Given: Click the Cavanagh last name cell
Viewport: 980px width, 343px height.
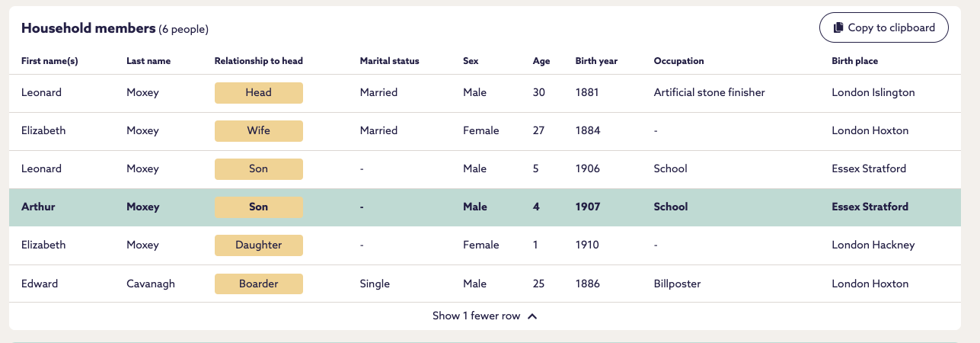Looking at the screenshot, I should pos(151,284).
